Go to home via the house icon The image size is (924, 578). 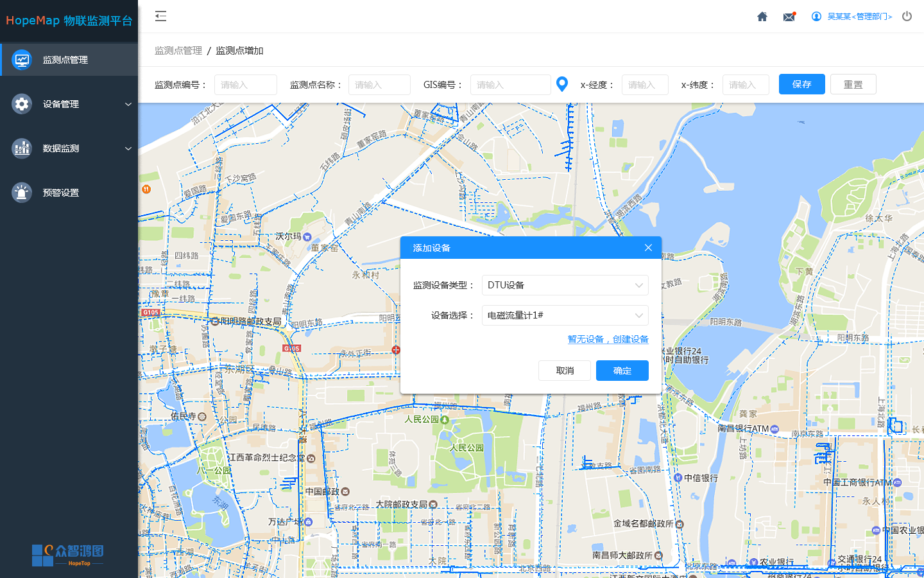(762, 17)
